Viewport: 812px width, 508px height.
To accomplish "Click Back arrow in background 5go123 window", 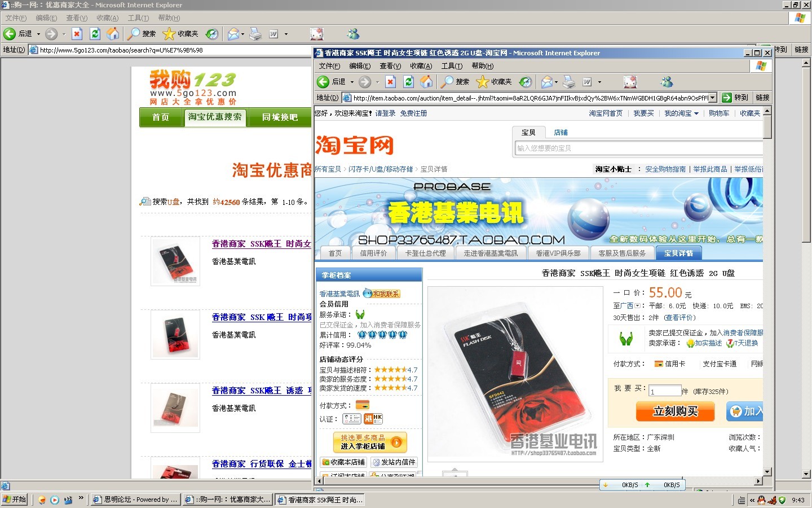I will point(10,34).
